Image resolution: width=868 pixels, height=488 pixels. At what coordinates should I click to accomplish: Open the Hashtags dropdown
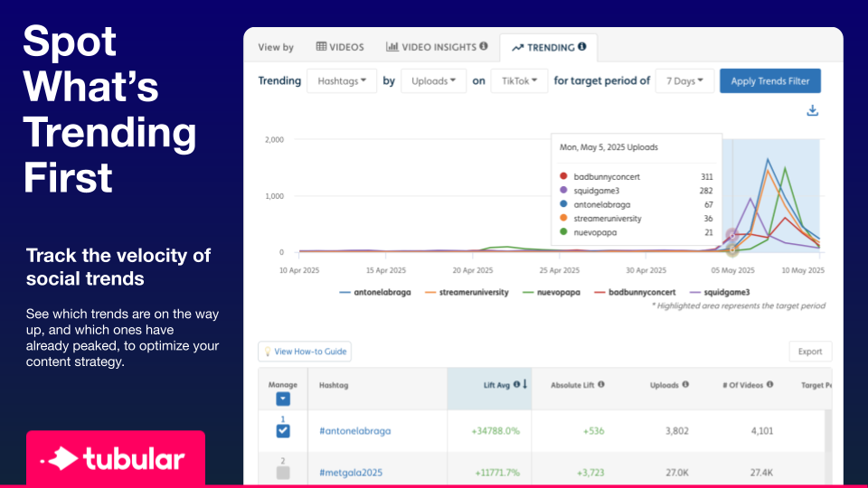pyautogui.click(x=342, y=81)
